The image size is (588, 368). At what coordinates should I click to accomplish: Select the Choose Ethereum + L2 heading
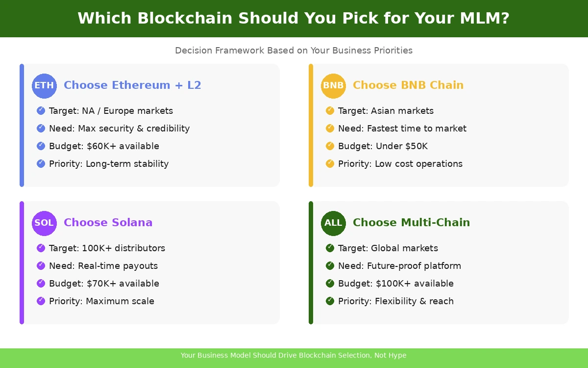(132, 85)
